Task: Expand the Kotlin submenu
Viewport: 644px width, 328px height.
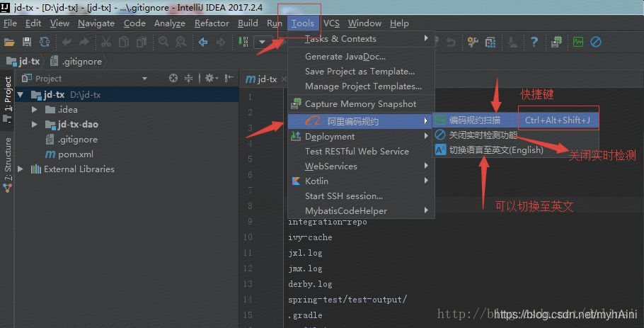Action: coord(361,181)
